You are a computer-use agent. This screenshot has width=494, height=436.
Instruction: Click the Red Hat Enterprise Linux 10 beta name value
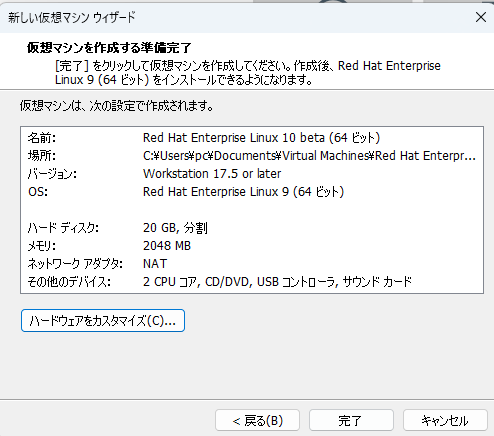(x=261, y=138)
